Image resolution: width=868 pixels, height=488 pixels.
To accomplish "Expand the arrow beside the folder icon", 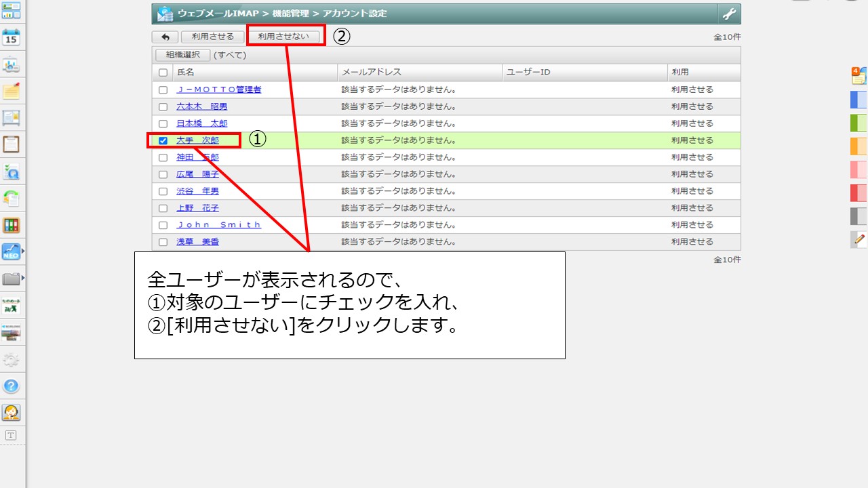I will pos(23,278).
